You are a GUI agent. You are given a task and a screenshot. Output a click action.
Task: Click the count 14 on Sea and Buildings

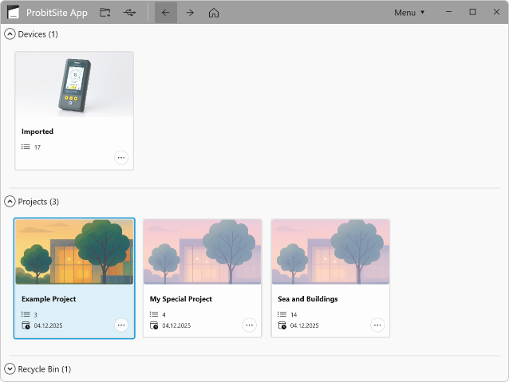294,314
